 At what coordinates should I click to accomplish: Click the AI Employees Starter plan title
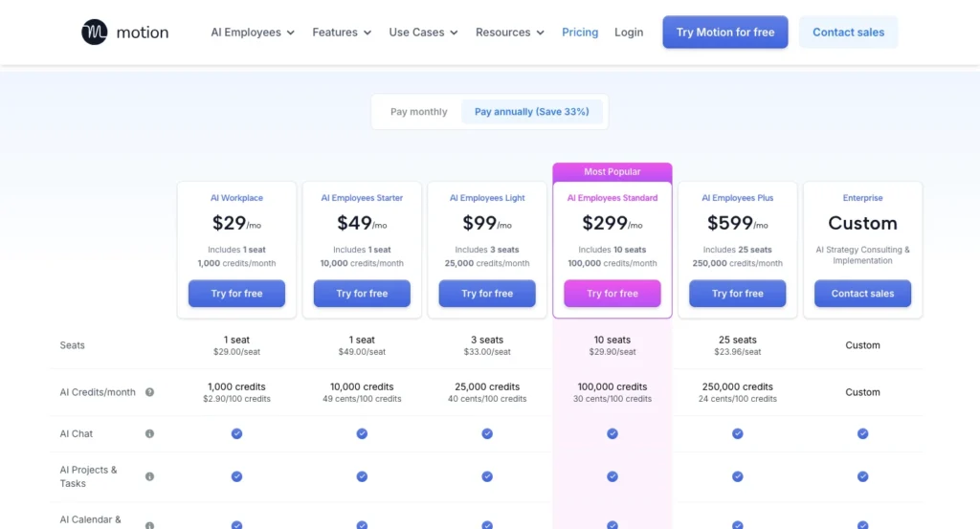point(362,198)
